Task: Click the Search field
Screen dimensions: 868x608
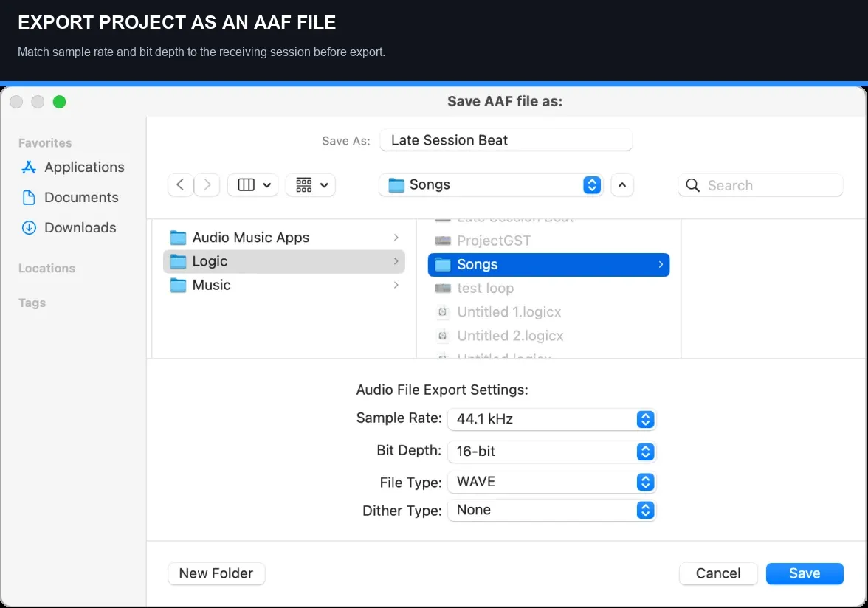Action: [x=760, y=184]
